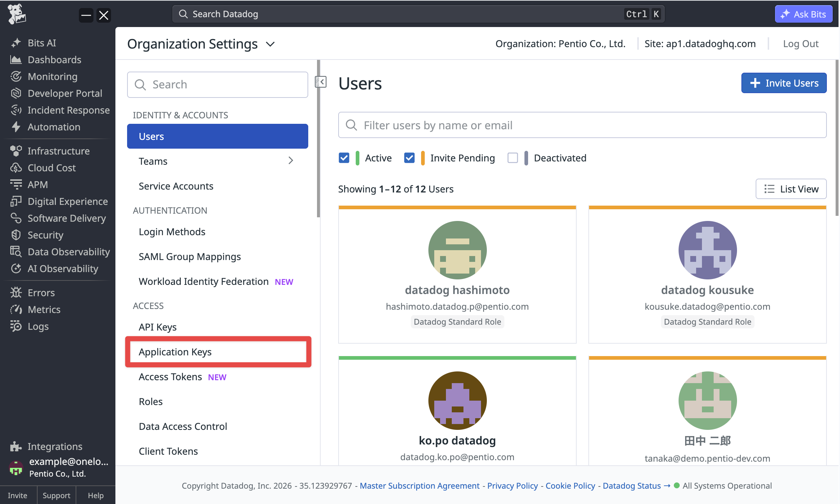This screenshot has width=840, height=504.
Task: Open Master Subscription Agreement link
Action: pos(420,486)
